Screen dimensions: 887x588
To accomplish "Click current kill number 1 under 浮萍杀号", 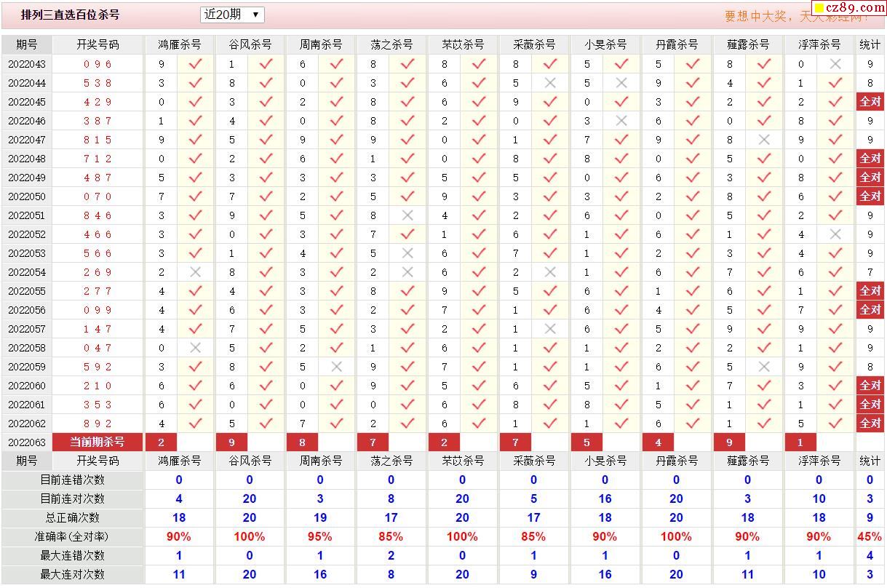I will pos(801,442).
